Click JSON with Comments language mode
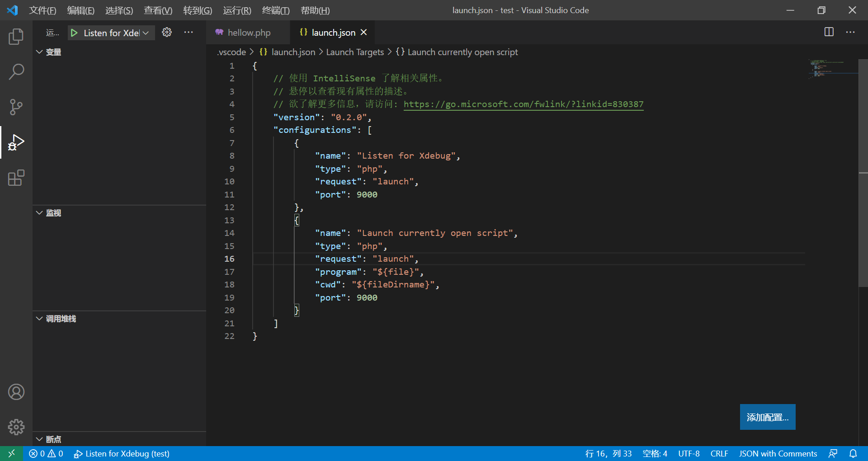This screenshot has height=461, width=868. 778,453
